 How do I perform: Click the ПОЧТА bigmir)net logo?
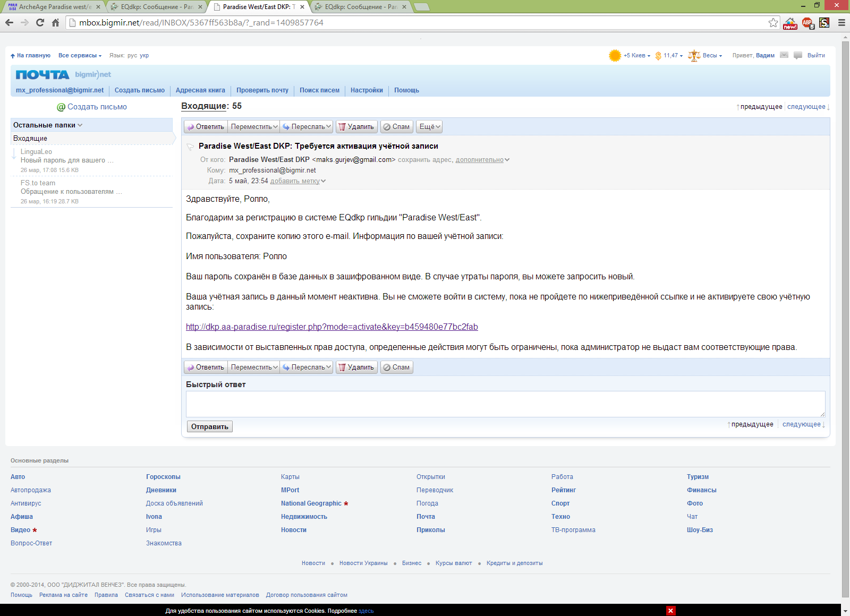point(63,74)
